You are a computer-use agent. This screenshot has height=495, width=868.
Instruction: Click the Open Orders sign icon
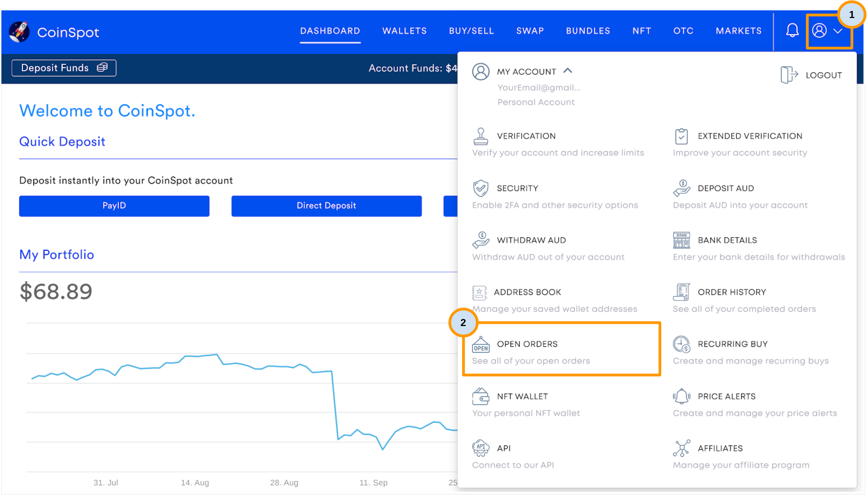[x=481, y=344]
